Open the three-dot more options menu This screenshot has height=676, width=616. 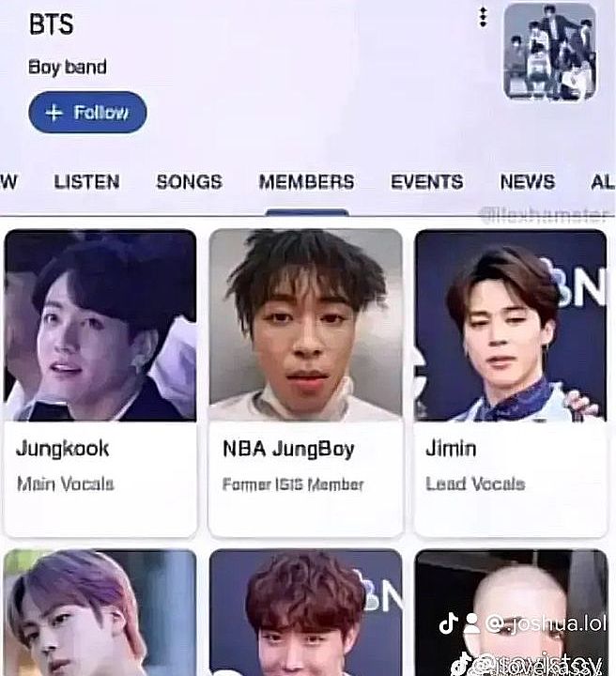click(484, 17)
